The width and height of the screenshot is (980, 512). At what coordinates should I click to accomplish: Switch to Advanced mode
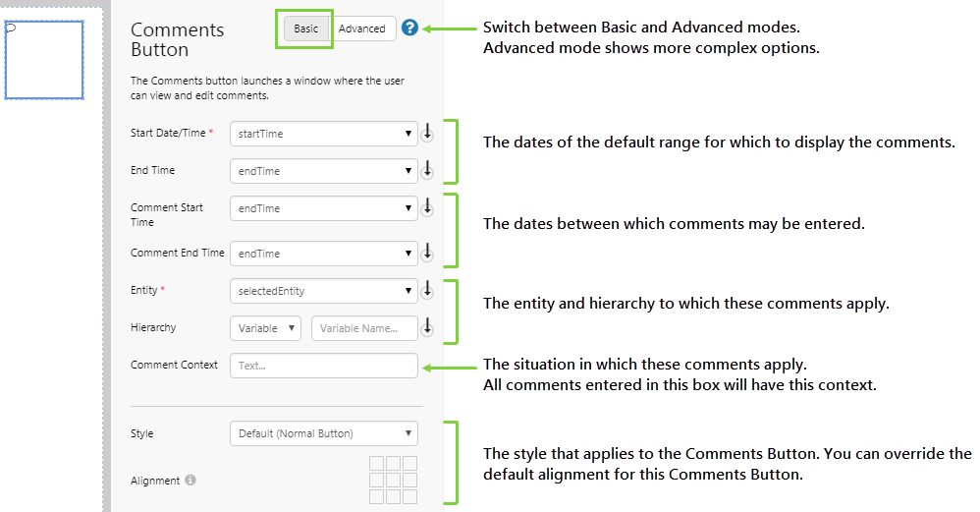(362, 28)
